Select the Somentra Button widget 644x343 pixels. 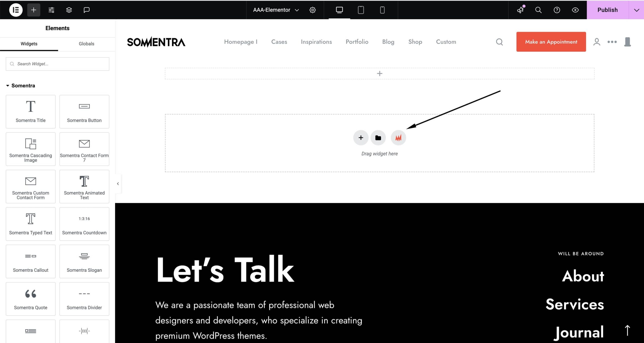84,112
